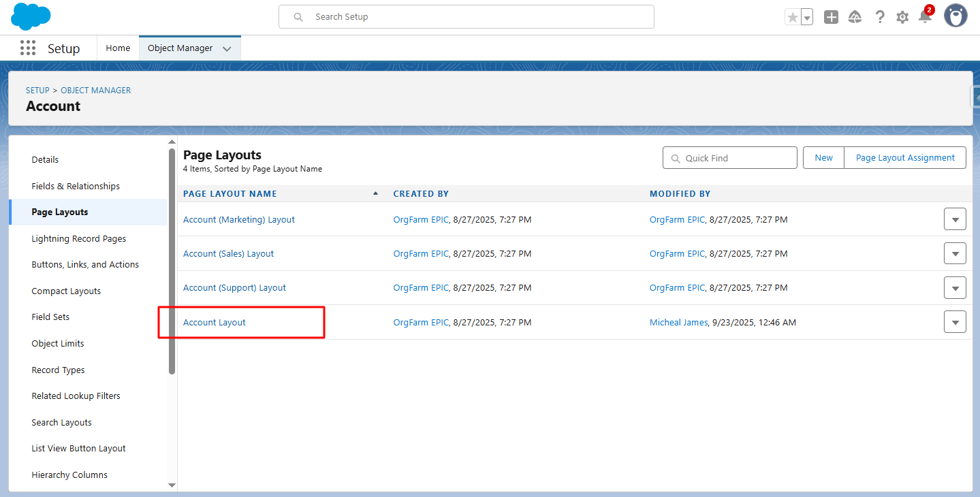Open the Account Layout link
The image size is (980, 497).
[x=215, y=323]
